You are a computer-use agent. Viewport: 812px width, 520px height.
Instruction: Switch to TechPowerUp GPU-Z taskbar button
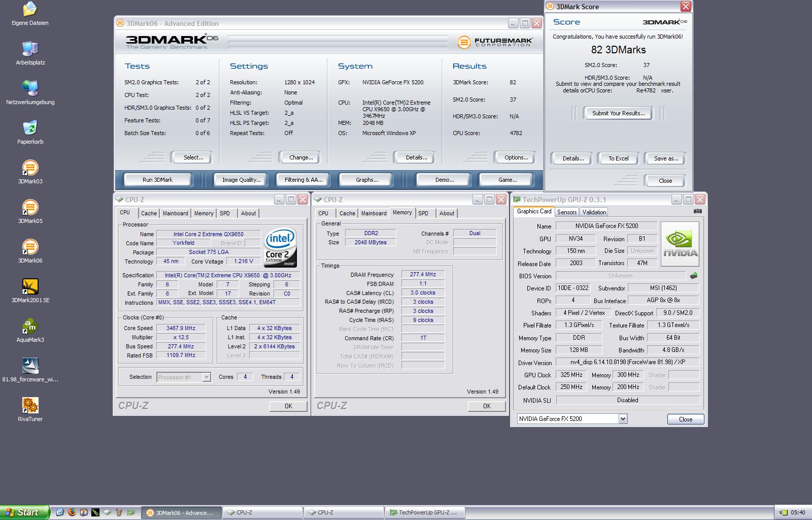[x=425, y=512]
